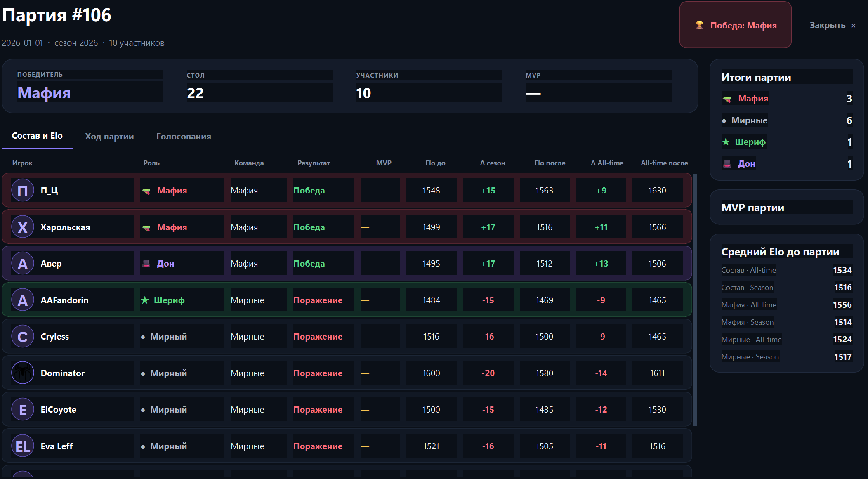The width and height of the screenshot is (868, 479).
Task: Click the Стол value 22
Action: click(195, 93)
